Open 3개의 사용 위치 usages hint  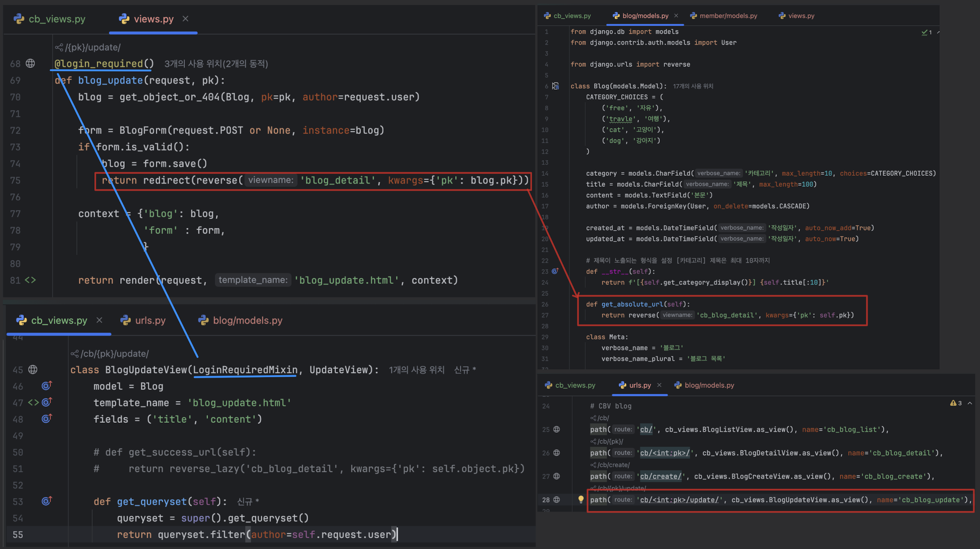tap(216, 64)
